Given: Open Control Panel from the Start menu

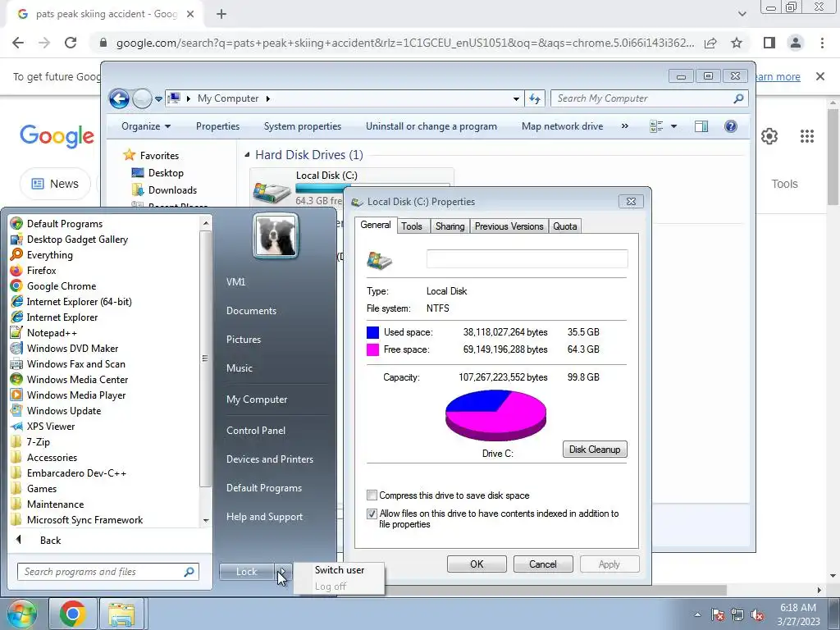Looking at the screenshot, I should [256, 431].
